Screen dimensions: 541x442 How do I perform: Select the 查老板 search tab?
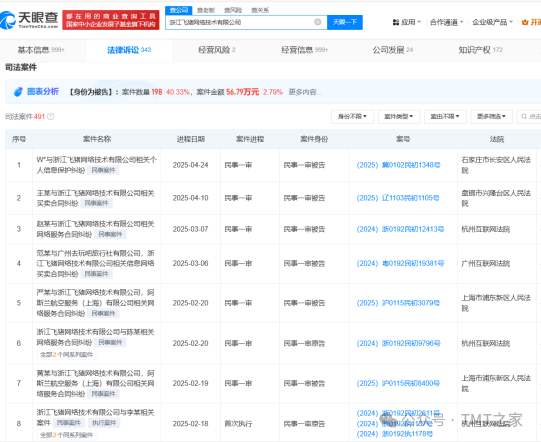click(206, 10)
